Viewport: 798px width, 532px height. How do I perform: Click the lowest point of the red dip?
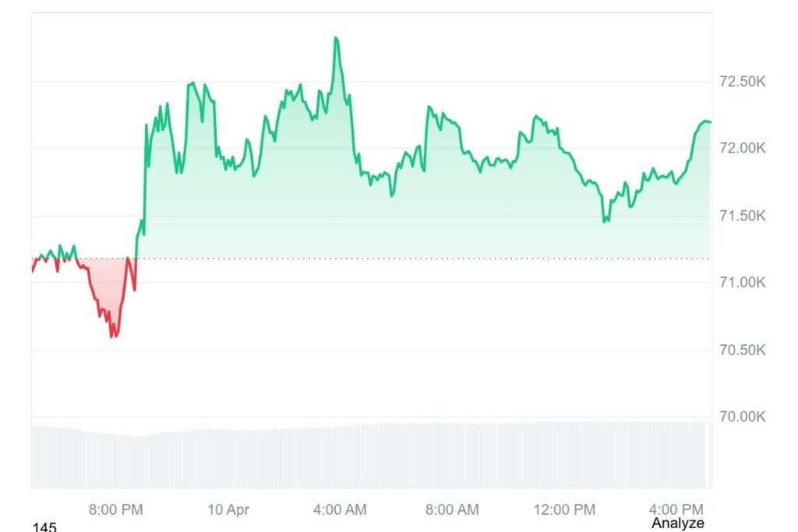(113, 336)
